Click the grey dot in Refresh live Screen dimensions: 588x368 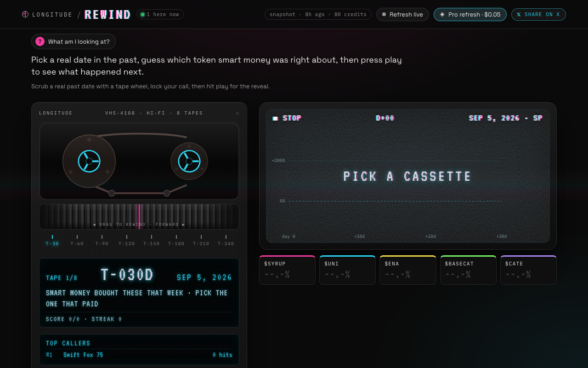pyautogui.click(x=384, y=15)
